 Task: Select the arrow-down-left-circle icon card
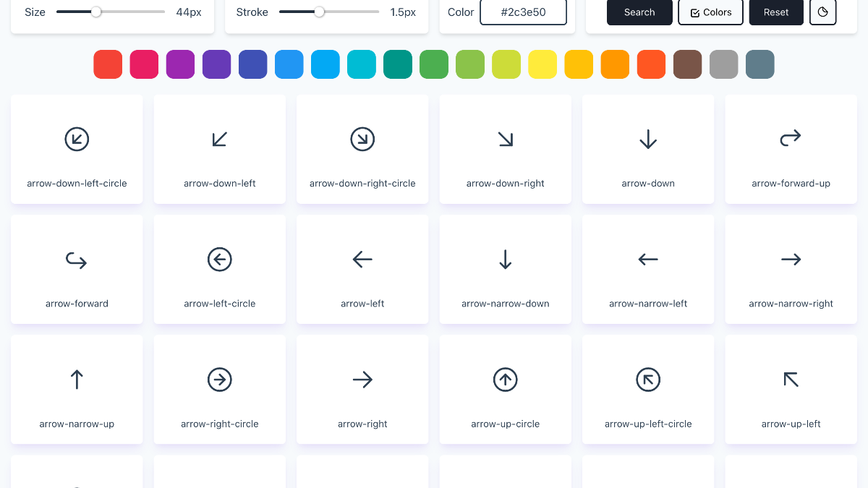[x=77, y=149]
